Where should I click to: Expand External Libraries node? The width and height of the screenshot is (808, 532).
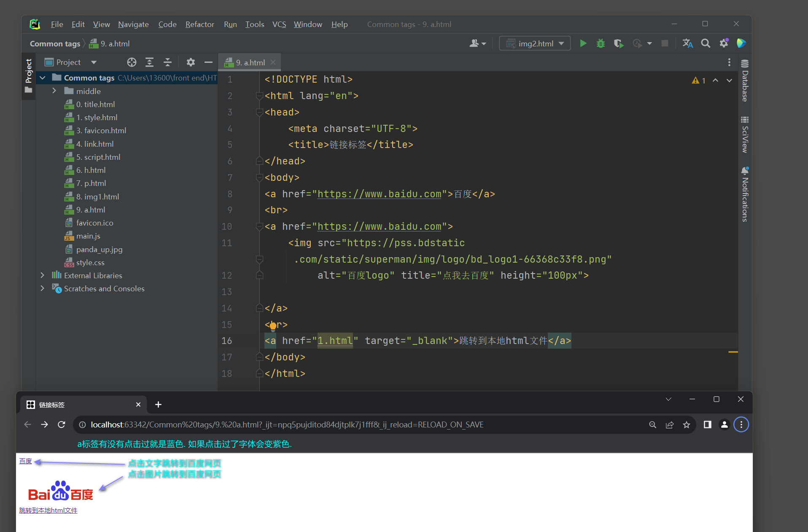pyautogui.click(x=42, y=275)
